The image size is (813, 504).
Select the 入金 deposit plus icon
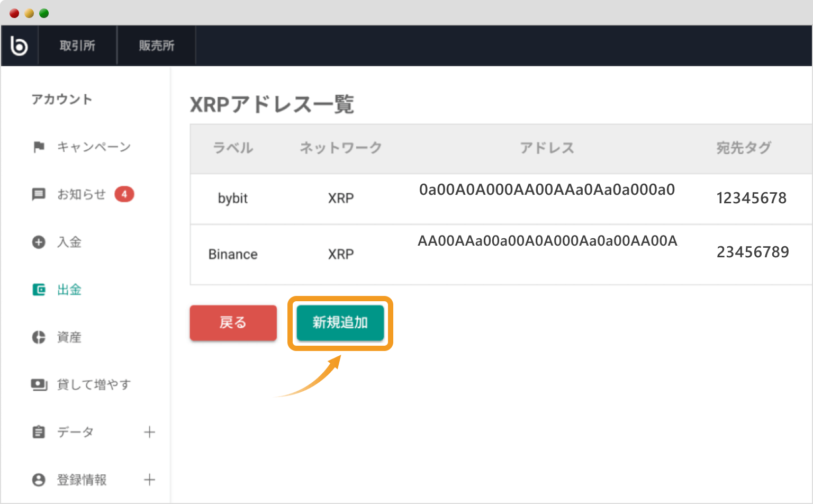click(39, 242)
